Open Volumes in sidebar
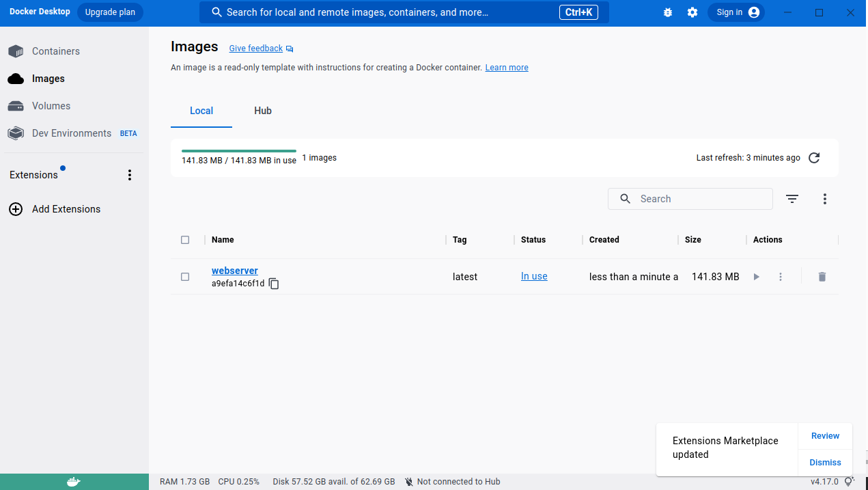The width and height of the screenshot is (868, 490). 74,106
